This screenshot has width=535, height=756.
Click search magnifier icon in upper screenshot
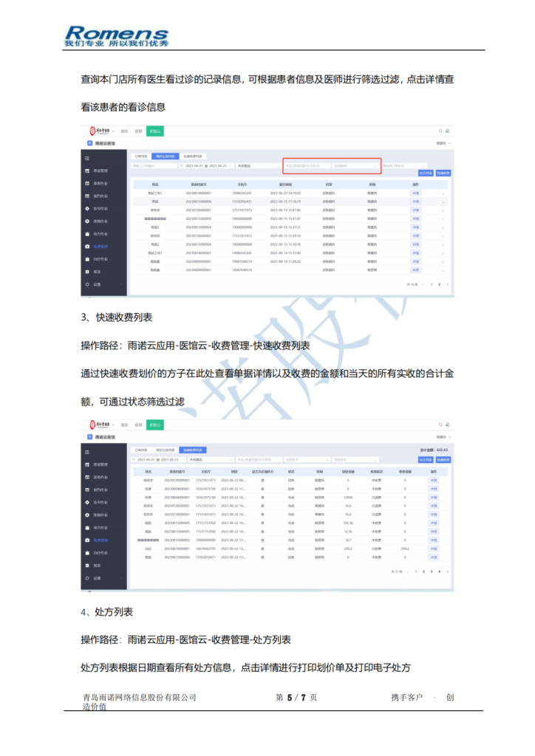(x=440, y=131)
